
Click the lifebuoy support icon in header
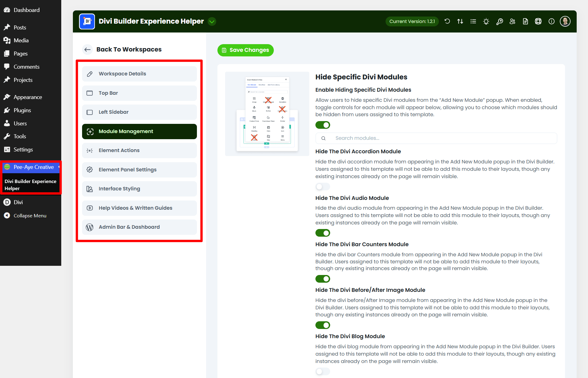[538, 21]
